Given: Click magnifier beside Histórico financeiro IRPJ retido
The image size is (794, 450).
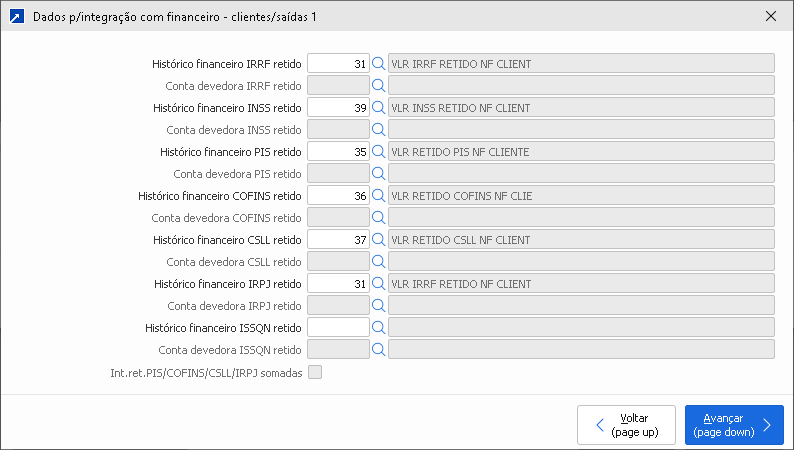Looking at the screenshot, I should click(x=379, y=283).
